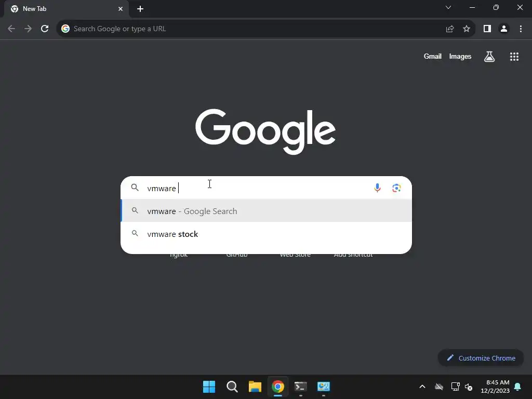532x399 pixels.
Task: Click the muted volume tray icon
Action: pos(469,387)
